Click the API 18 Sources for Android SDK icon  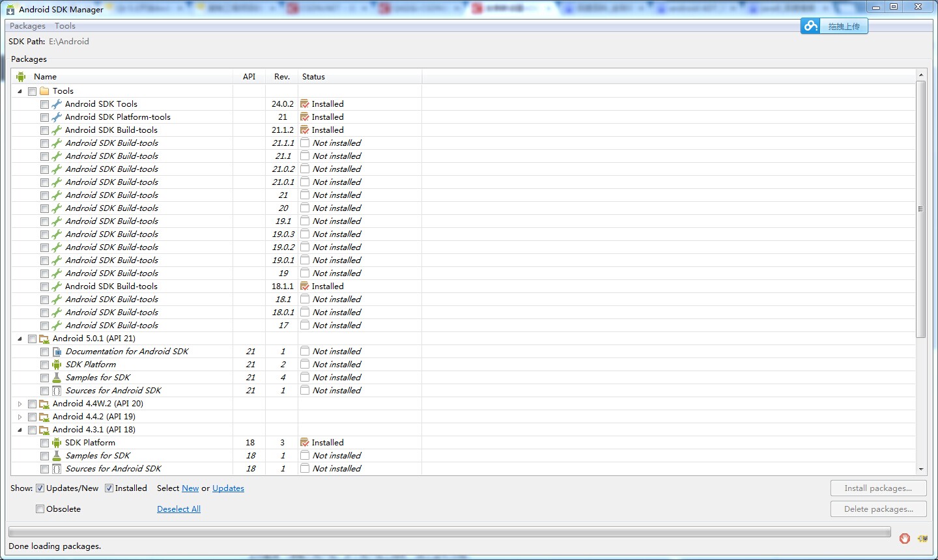point(57,469)
